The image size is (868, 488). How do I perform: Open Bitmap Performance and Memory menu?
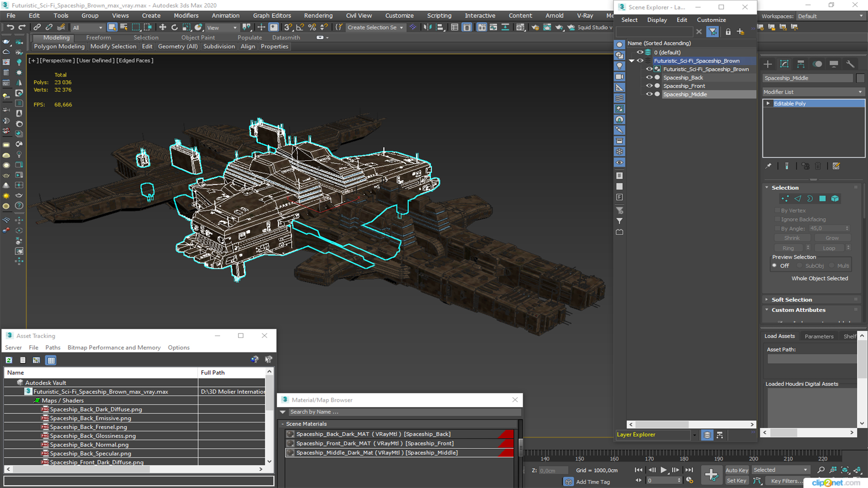click(x=114, y=347)
